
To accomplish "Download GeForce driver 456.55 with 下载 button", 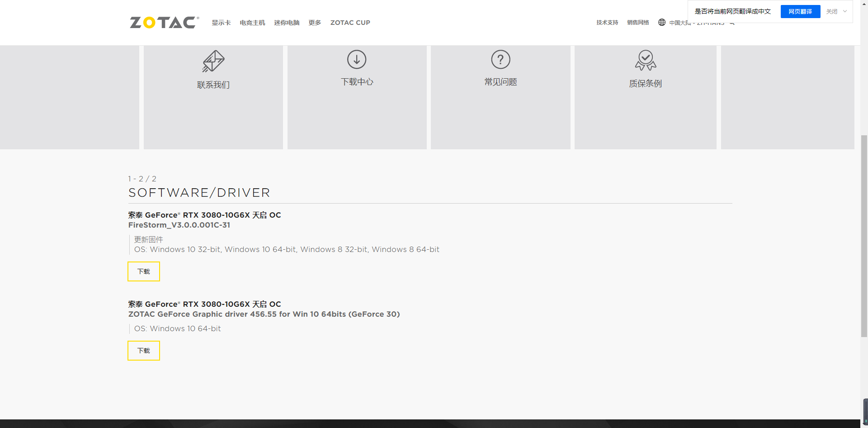I will [144, 351].
